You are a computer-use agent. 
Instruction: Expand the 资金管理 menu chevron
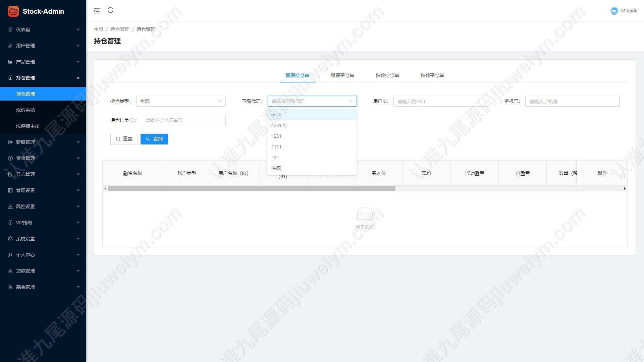coord(78,158)
